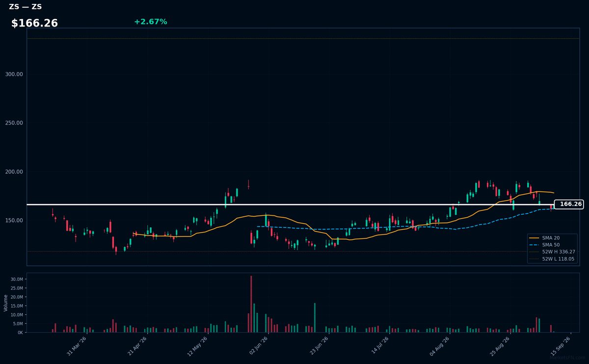Click the 15 Sep '26 date label

click(561, 346)
